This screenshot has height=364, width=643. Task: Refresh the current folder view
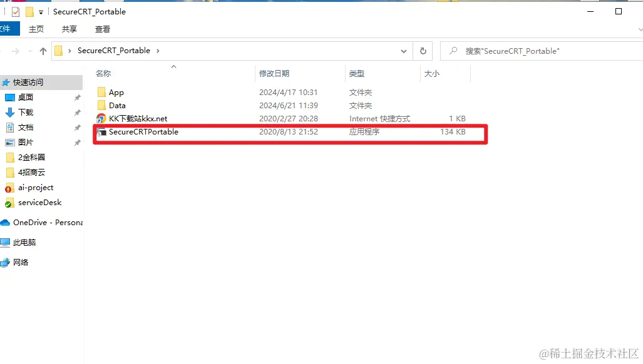tap(423, 51)
